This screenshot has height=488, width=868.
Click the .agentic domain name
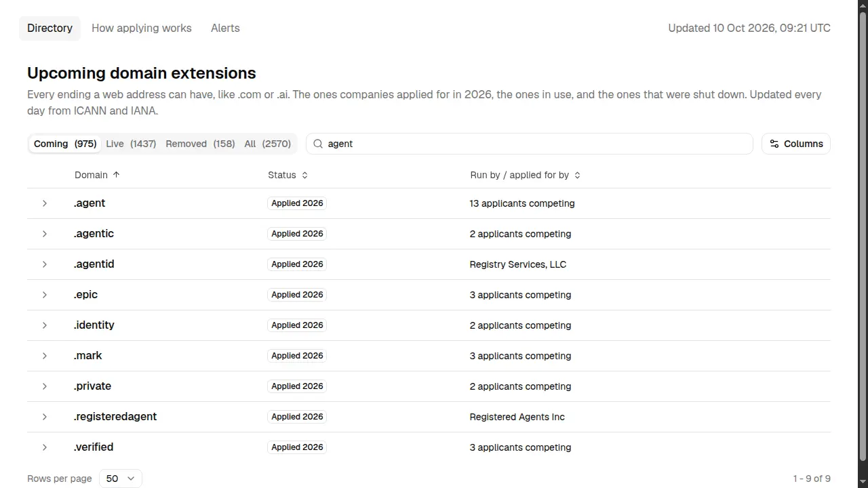pos(94,234)
